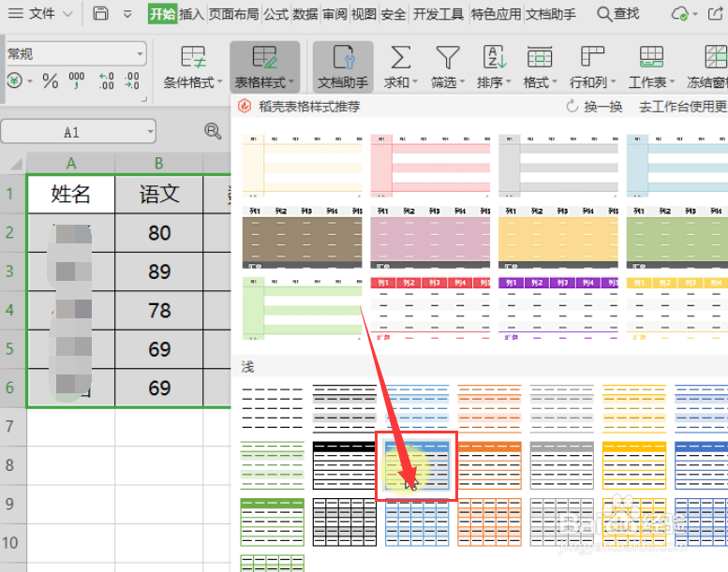The height and width of the screenshot is (572, 728).
Task: Increase decimal places
Action: pyautogui.click(x=106, y=81)
